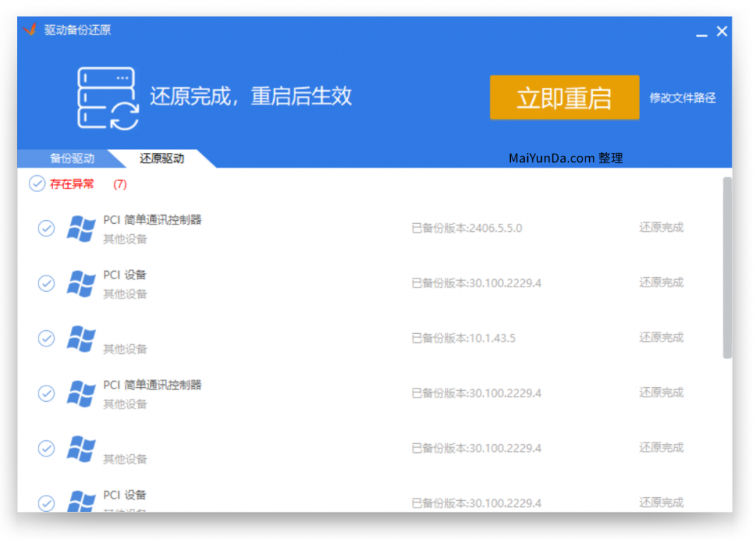This screenshot has width=756, height=540.
Task: Click the 立即重启 restart button
Action: click(565, 98)
